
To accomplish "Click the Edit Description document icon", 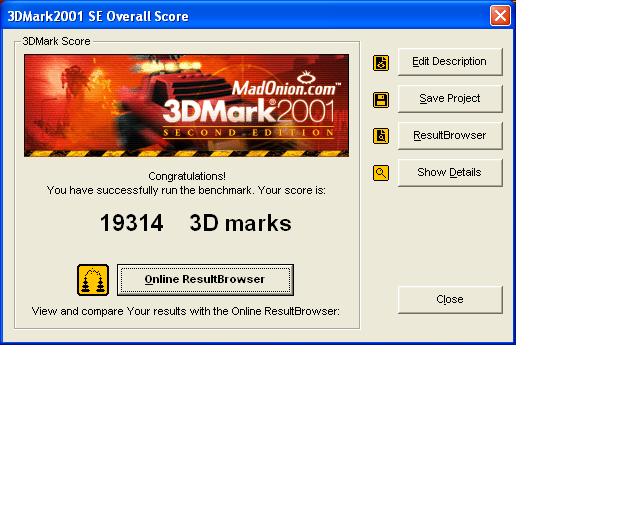I will tap(381, 62).
